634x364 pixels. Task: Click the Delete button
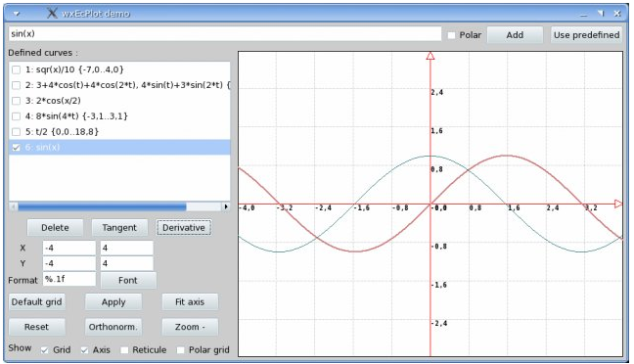[55, 228]
